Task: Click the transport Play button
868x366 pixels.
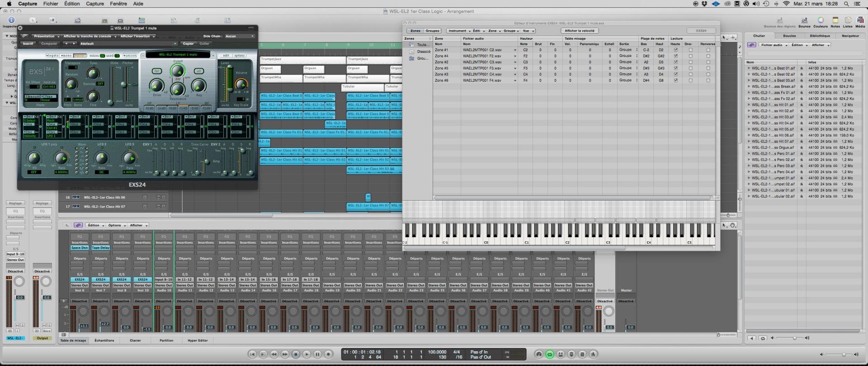Action: [x=307, y=354]
